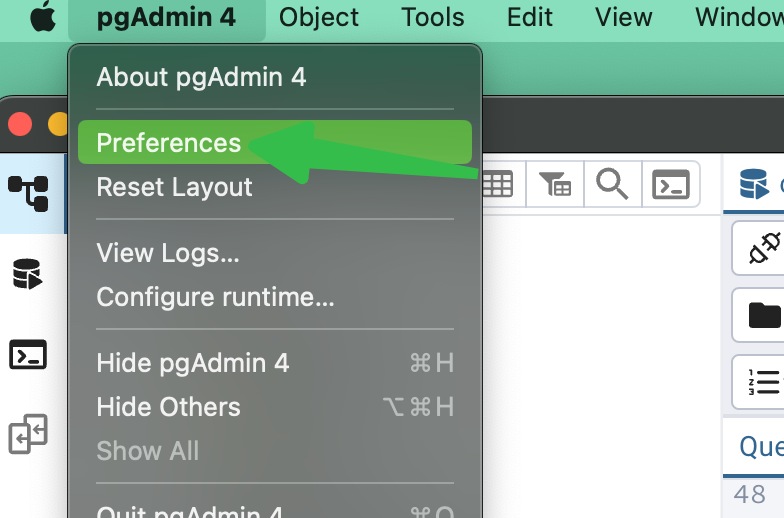Click the query tool database tab icon

coord(754,184)
